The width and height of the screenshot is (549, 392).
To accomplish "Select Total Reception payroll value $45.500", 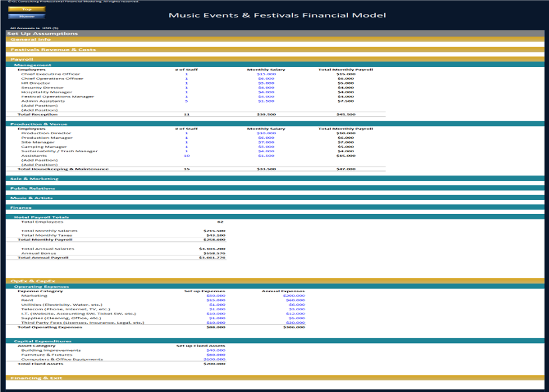I will tap(346, 114).
